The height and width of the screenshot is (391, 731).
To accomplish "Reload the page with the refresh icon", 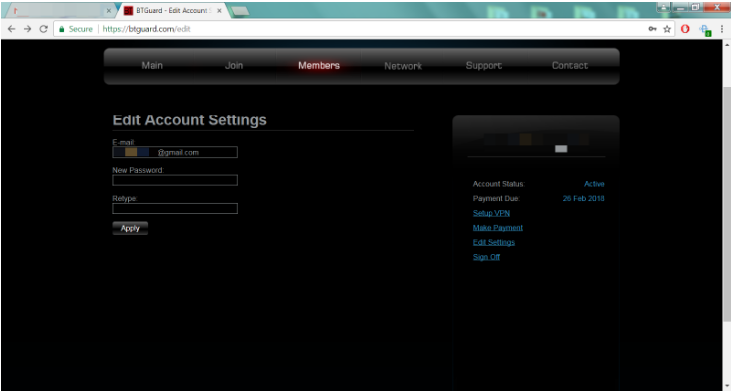I will pos(43,29).
